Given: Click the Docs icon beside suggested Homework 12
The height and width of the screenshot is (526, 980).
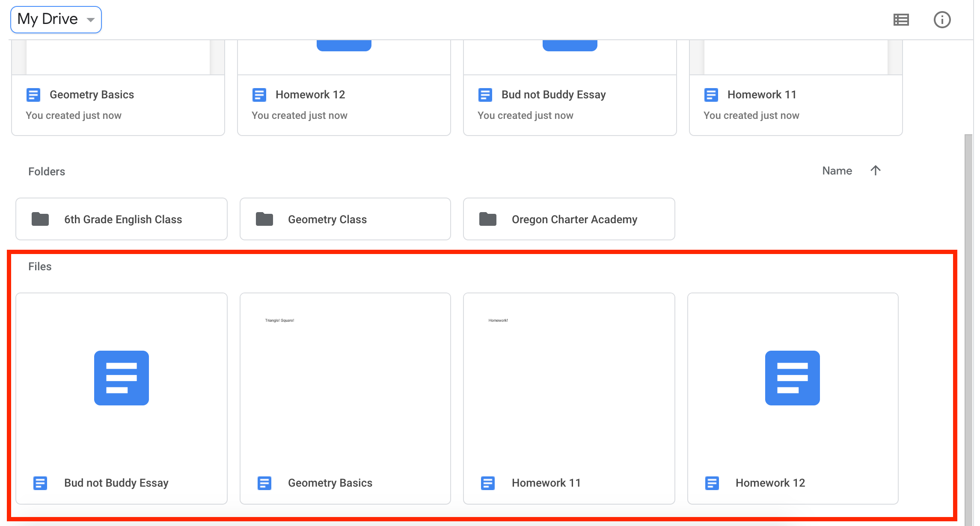Looking at the screenshot, I should pos(259,95).
